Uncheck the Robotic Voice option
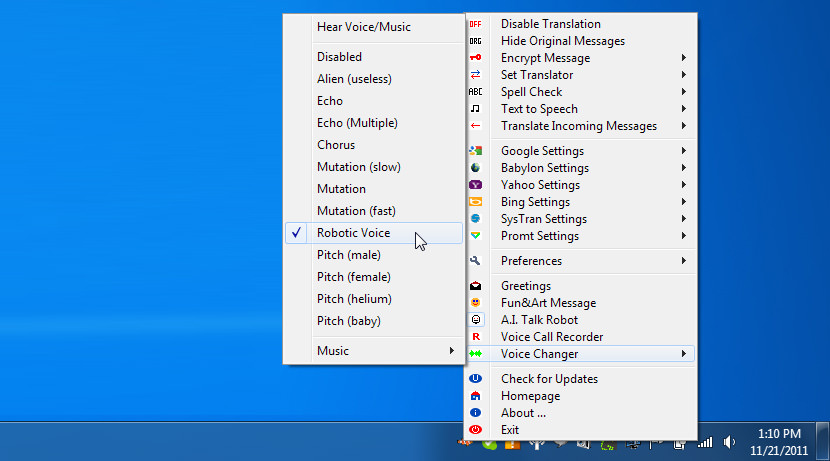Viewport: 830px width, 461px height. point(374,233)
